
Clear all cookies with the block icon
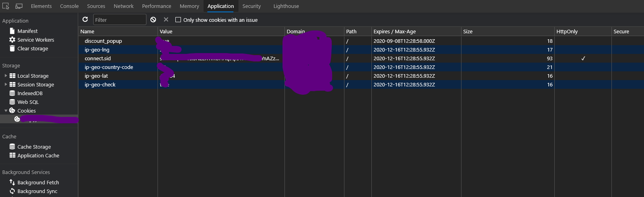153,19
